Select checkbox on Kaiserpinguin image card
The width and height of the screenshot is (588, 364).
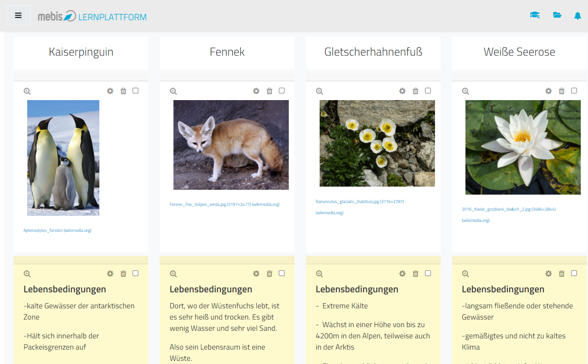[x=136, y=91]
